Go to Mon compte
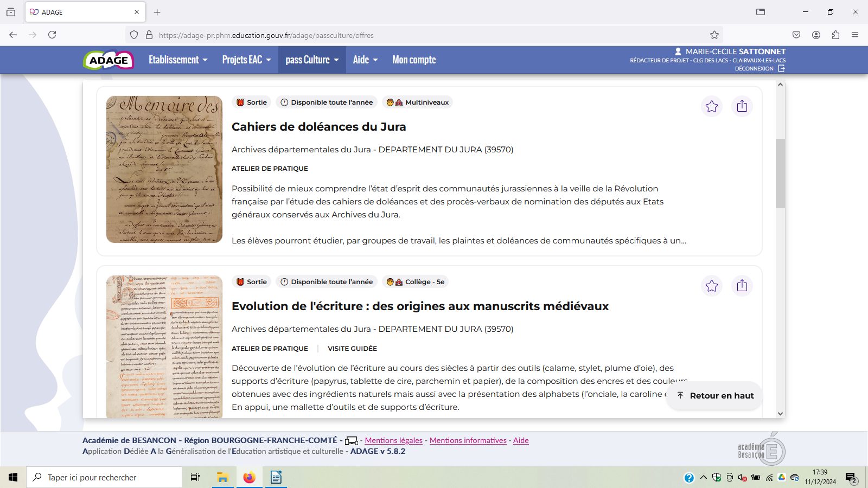Viewport: 868px width, 488px height. [414, 60]
